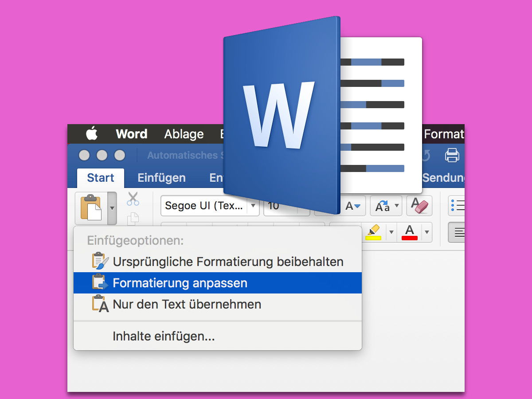Open Inhalte einfügen... dialog
Screen dimensions: 532x399
click(x=218, y=336)
